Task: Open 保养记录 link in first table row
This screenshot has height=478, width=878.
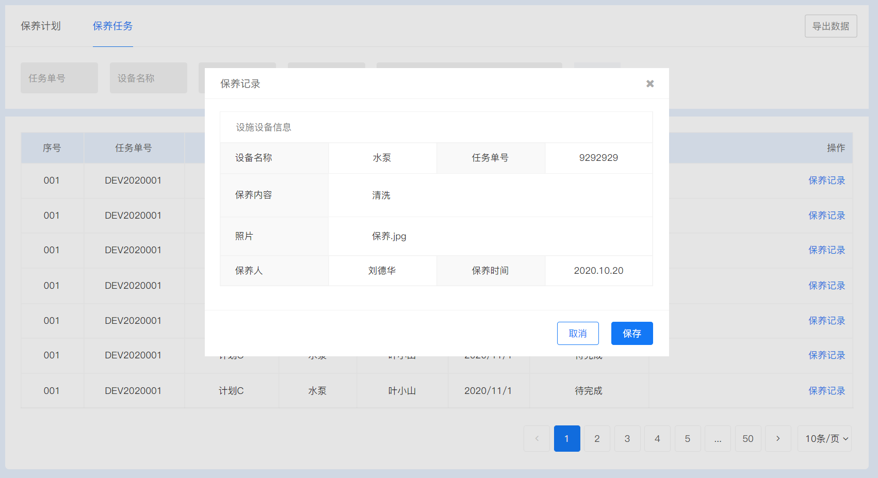Action: pyautogui.click(x=826, y=181)
